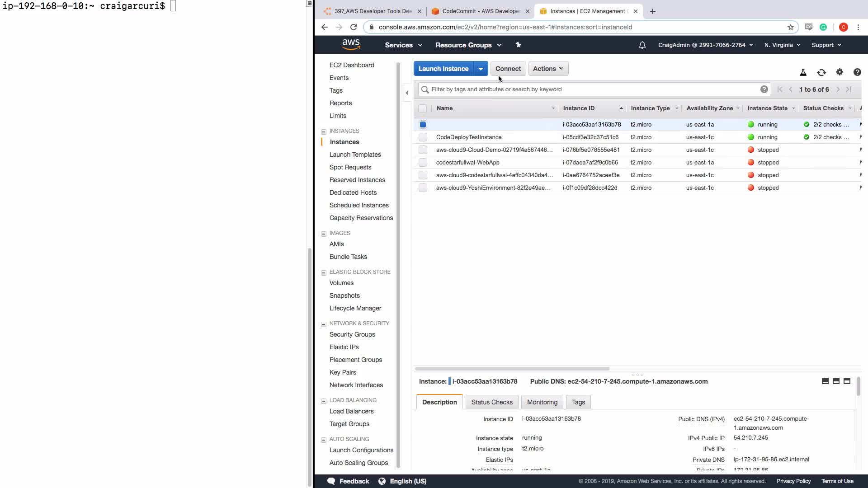Viewport: 868px width, 488px height.
Task: Click the Connect button
Action: (x=508, y=69)
